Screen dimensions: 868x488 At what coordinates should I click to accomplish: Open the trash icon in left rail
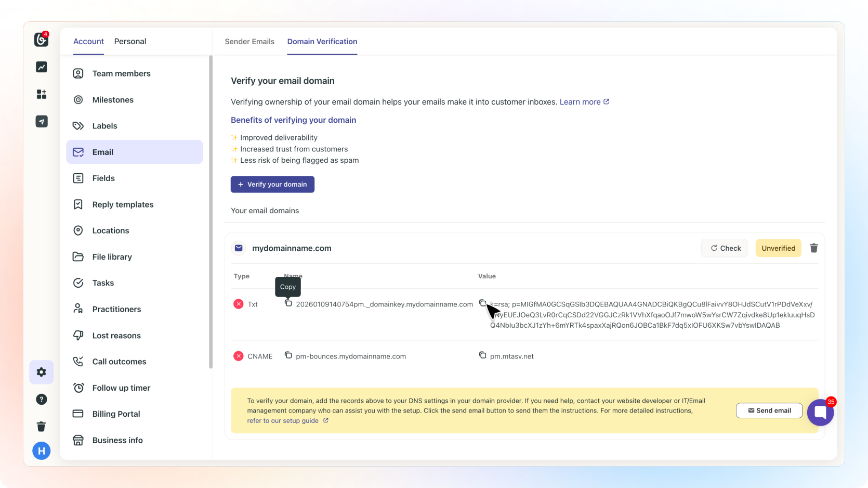[42, 427]
